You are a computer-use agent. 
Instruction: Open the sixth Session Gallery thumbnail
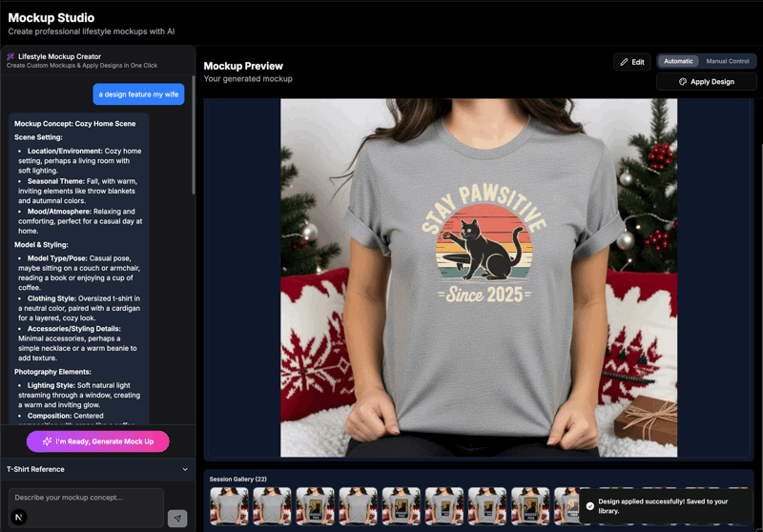[444, 506]
